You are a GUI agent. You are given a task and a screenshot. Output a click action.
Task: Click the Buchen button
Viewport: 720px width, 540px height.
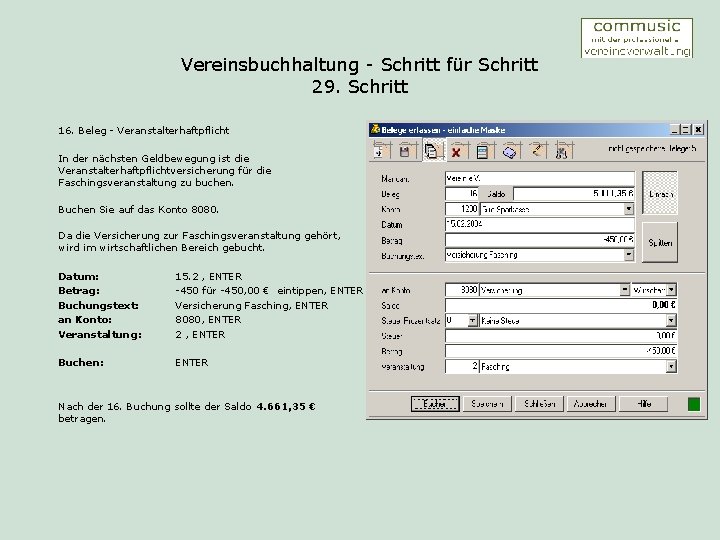pyautogui.click(x=435, y=404)
